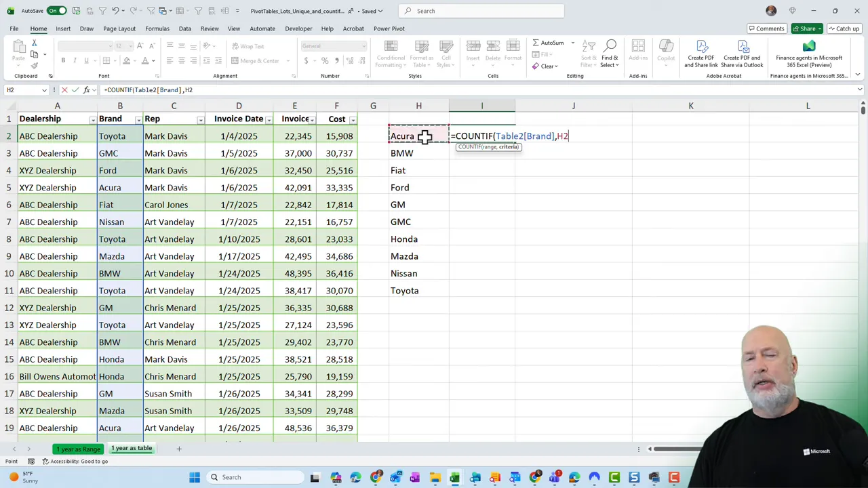This screenshot has width=868, height=488.
Task: Open the Brand column filter dropdown
Action: click(x=138, y=119)
